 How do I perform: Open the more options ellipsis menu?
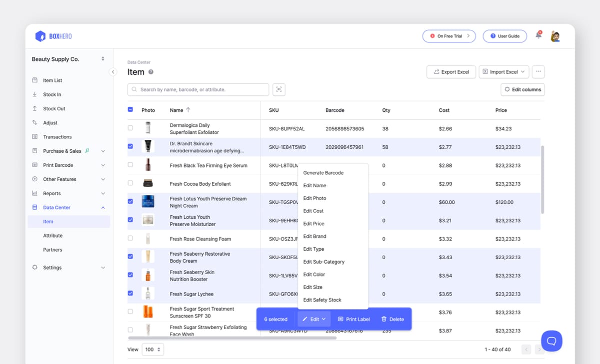point(538,71)
